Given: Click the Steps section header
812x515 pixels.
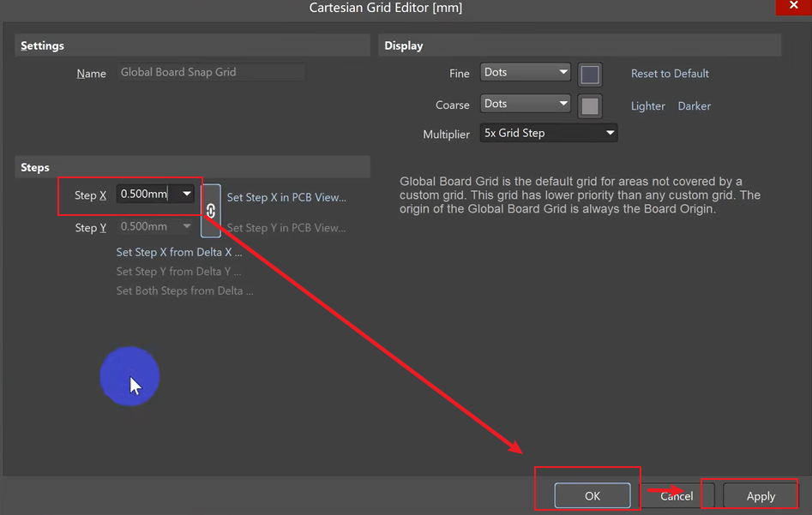Looking at the screenshot, I should point(192,167).
